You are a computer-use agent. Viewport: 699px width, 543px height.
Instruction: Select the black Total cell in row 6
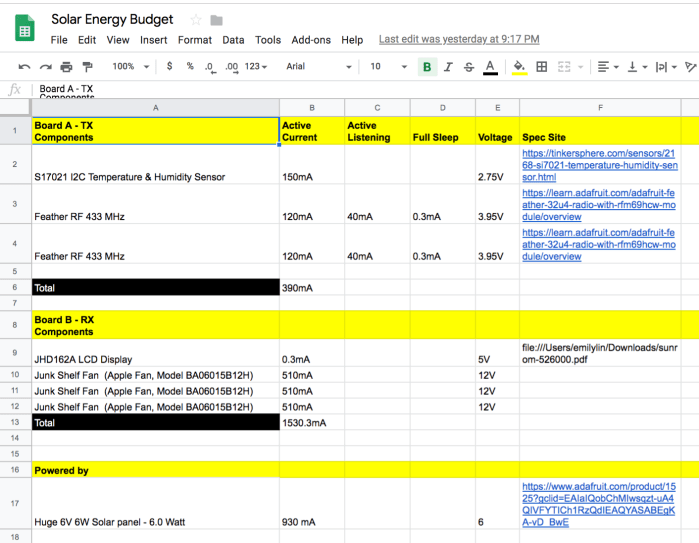pos(155,287)
